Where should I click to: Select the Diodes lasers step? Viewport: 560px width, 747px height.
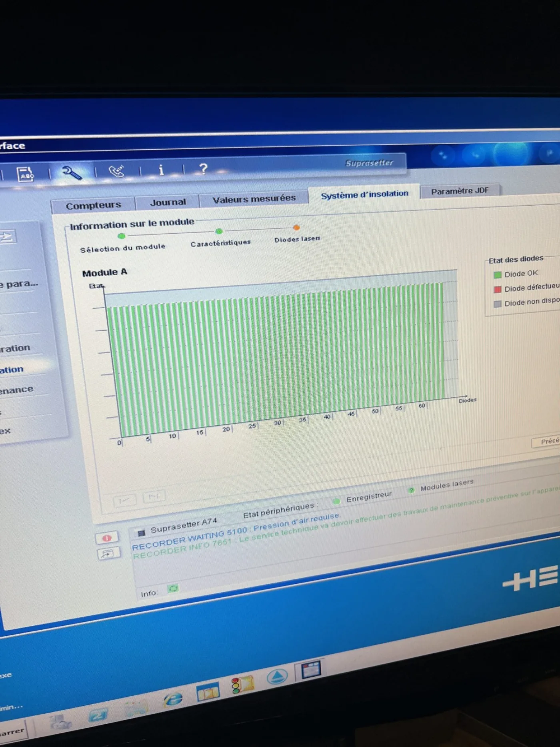tap(297, 239)
